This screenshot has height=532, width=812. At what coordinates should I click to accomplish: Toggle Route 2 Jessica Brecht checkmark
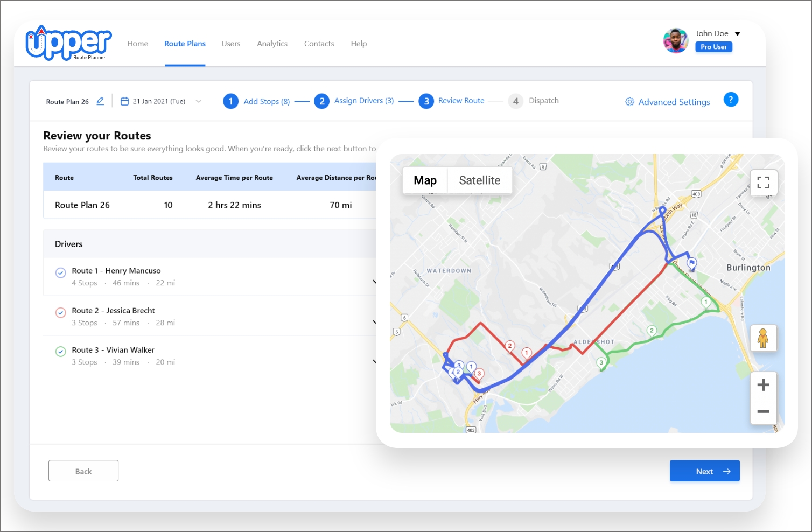[x=61, y=312]
